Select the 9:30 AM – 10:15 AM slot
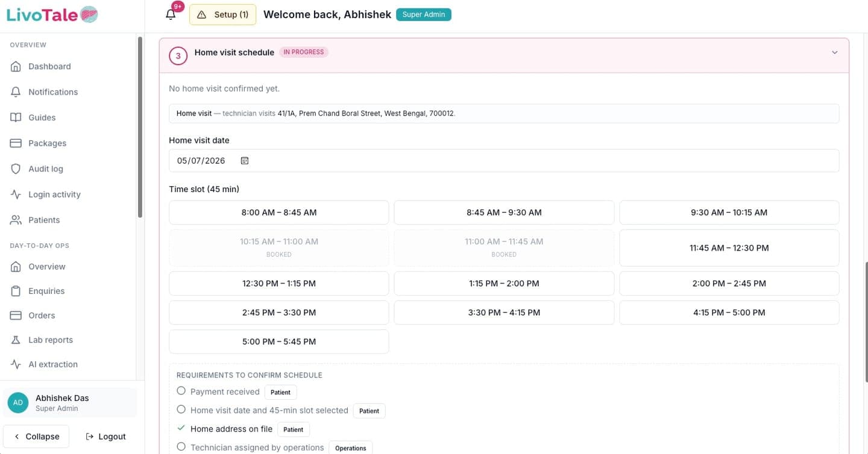The height and width of the screenshot is (454, 868). click(729, 213)
